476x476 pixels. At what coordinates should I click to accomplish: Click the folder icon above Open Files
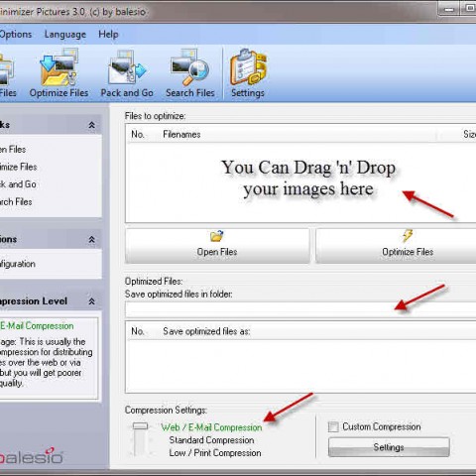click(x=217, y=236)
